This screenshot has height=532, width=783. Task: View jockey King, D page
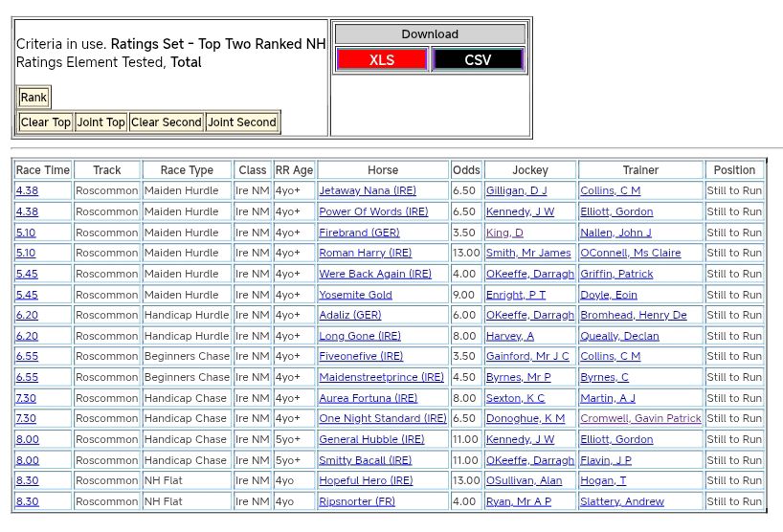tap(504, 233)
